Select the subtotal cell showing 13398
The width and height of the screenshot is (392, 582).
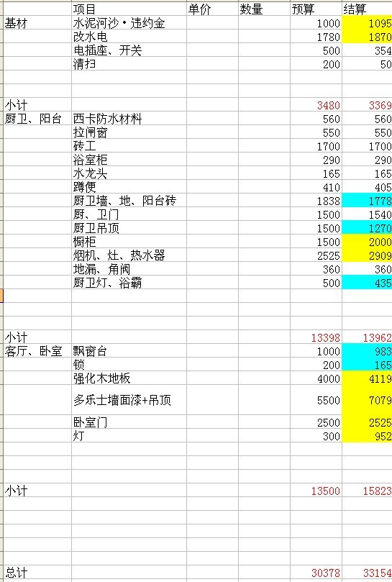pos(316,337)
